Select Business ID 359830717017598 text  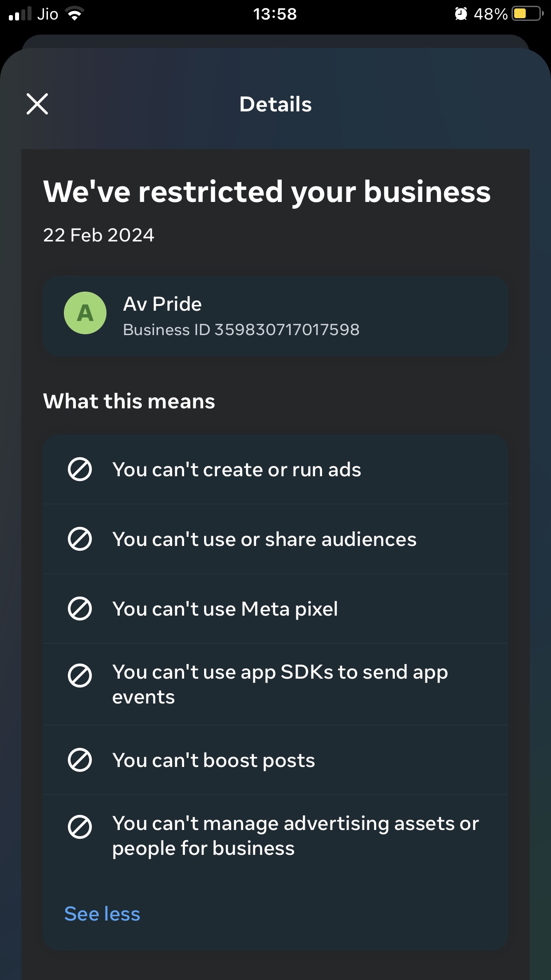pos(241,330)
